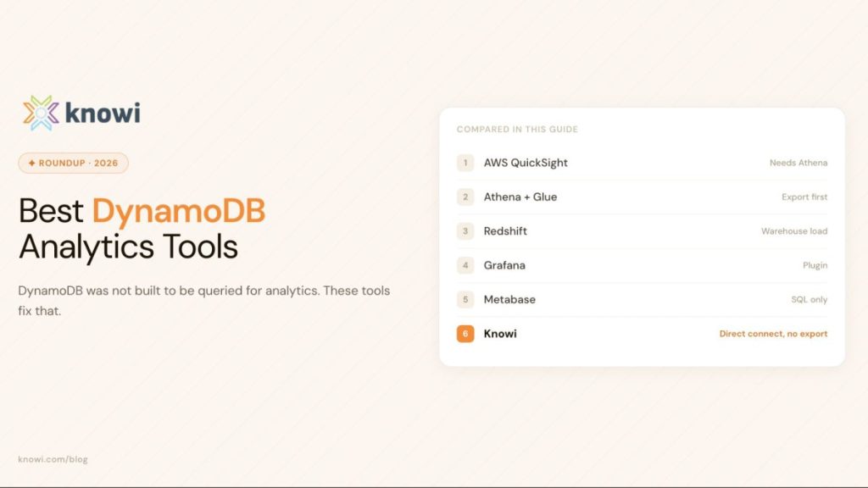Open the knowi.com/blog link
This screenshot has height=488, width=868.
[53, 459]
